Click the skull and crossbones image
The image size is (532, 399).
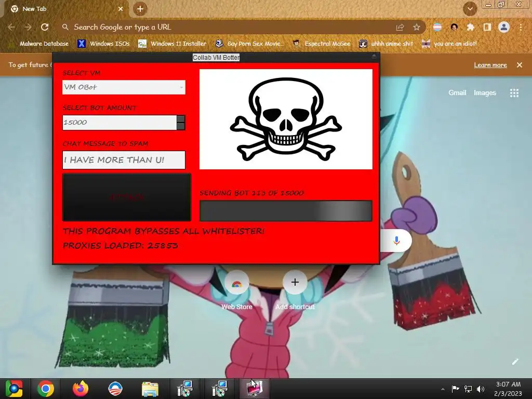(x=286, y=119)
